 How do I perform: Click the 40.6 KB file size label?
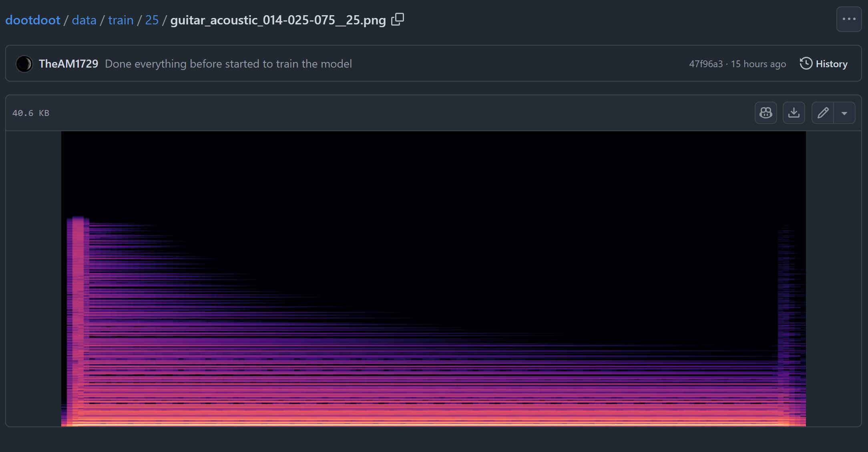pyautogui.click(x=31, y=113)
